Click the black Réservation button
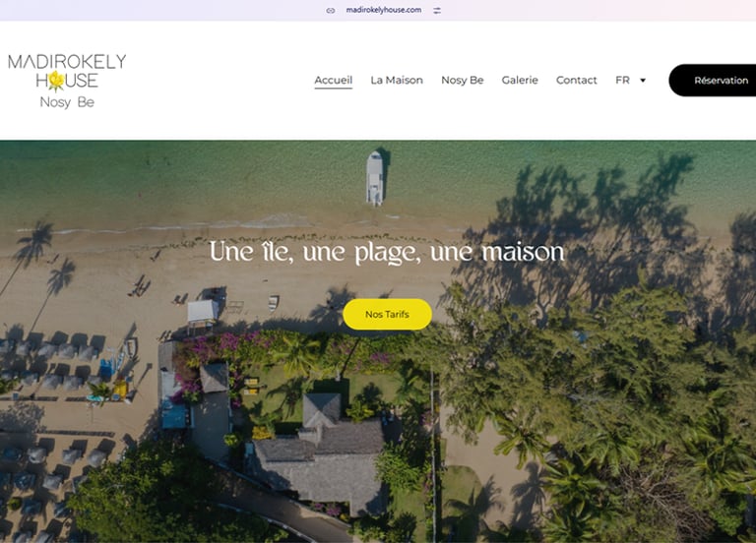 pos(712,80)
